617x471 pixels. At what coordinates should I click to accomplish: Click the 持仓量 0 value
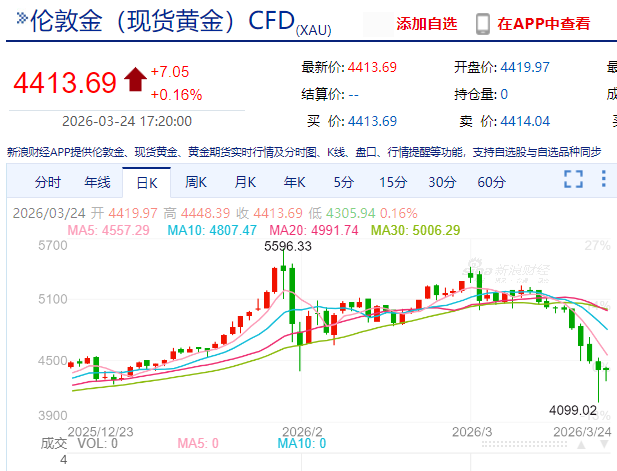504,94
